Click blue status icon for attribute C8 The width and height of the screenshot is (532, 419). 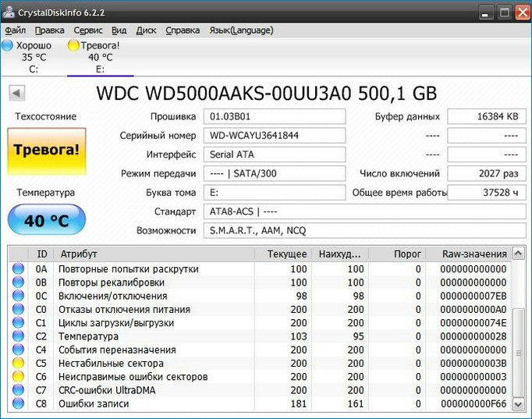pyautogui.click(x=18, y=404)
